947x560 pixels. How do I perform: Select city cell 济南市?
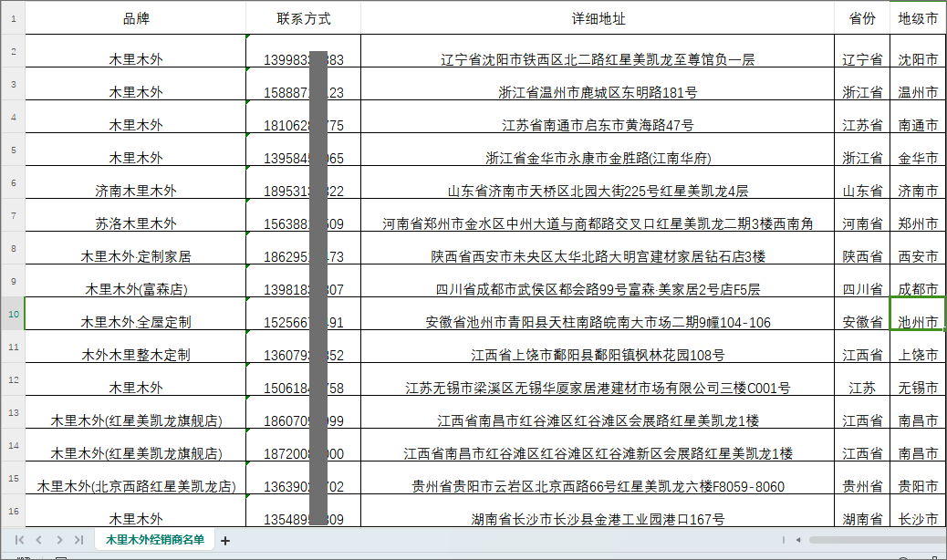tap(918, 182)
